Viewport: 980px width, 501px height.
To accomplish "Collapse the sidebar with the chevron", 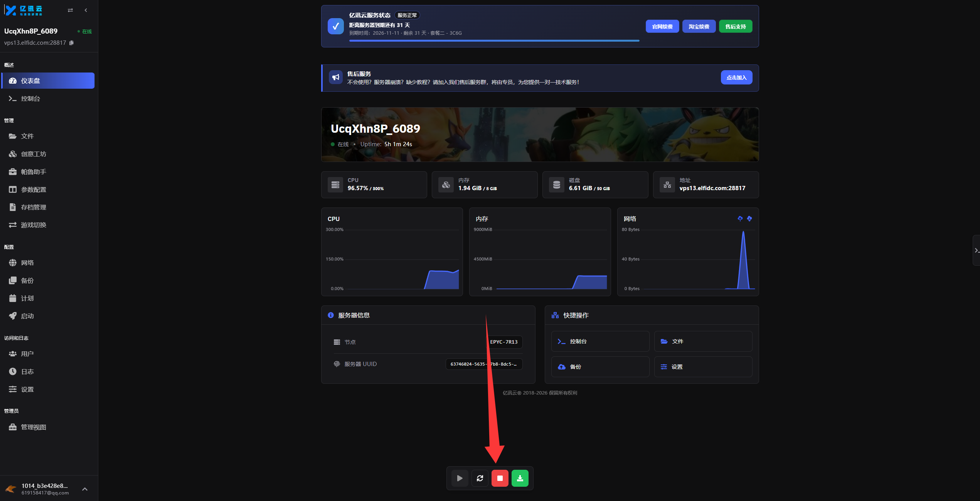I will (x=86, y=10).
